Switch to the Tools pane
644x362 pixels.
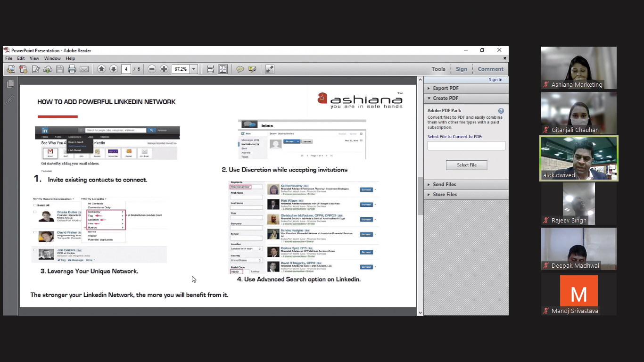438,69
